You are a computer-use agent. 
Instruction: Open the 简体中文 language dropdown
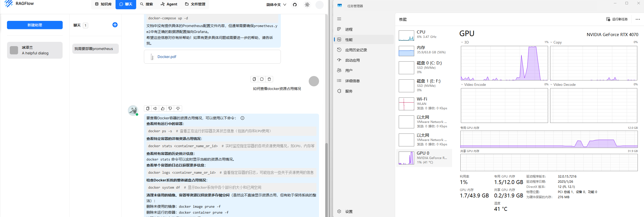pos(276,5)
